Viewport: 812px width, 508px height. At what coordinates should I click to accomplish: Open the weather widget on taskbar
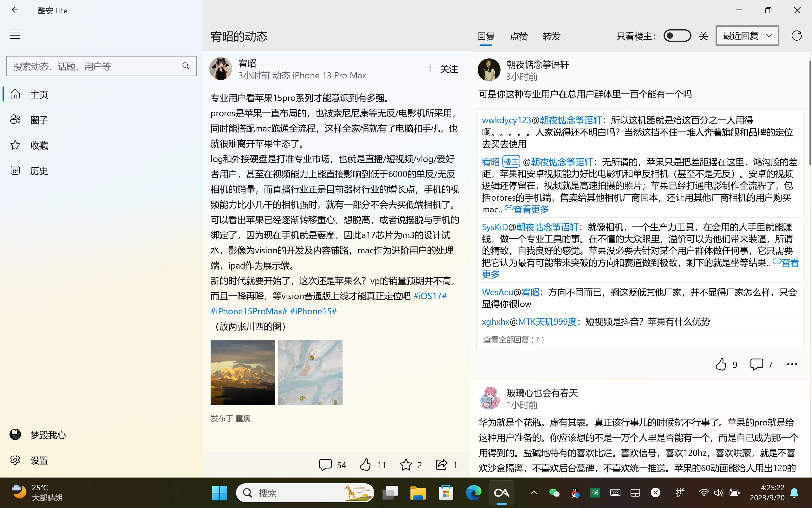[37, 492]
